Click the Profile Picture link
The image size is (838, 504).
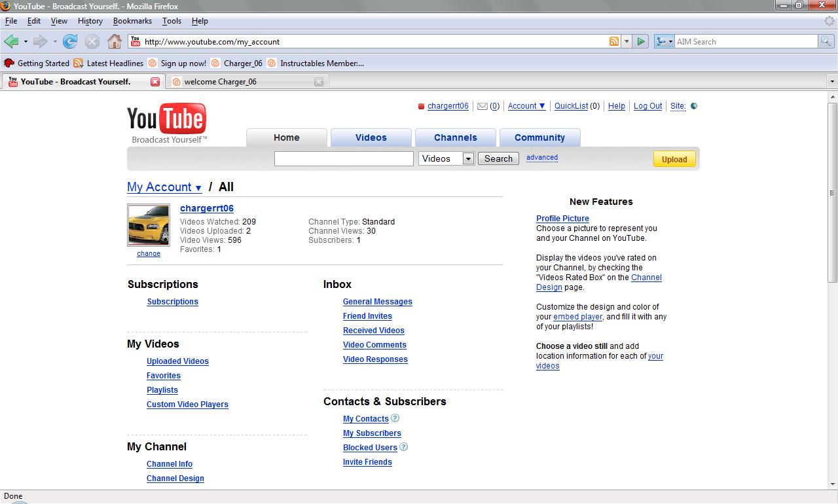[x=562, y=219]
